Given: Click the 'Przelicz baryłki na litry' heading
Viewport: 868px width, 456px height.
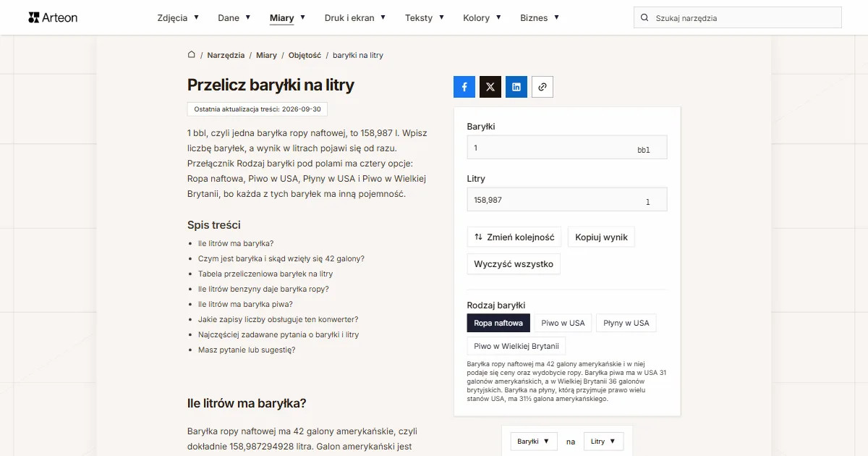Looking at the screenshot, I should 271,85.
